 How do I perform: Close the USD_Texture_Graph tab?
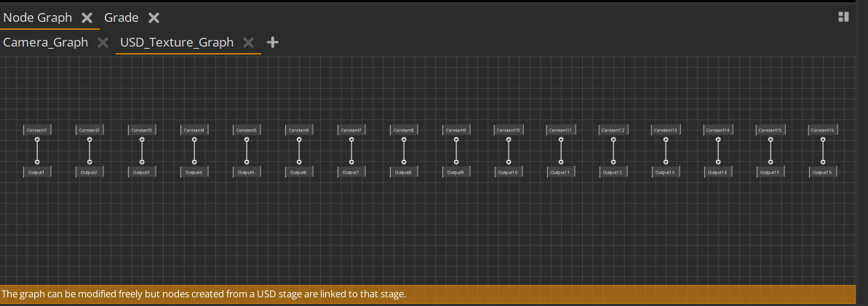coord(248,42)
